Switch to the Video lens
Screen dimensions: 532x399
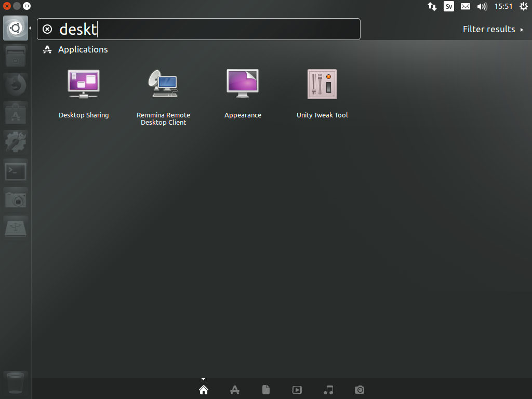(297, 390)
